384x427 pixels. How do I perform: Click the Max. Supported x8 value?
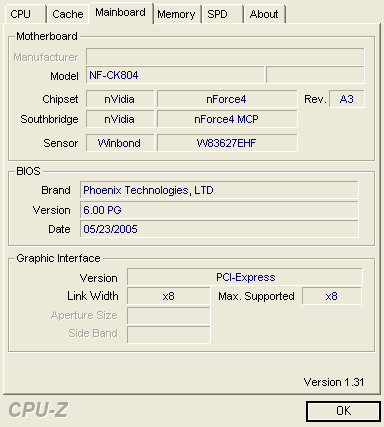(x=332, y=296)
